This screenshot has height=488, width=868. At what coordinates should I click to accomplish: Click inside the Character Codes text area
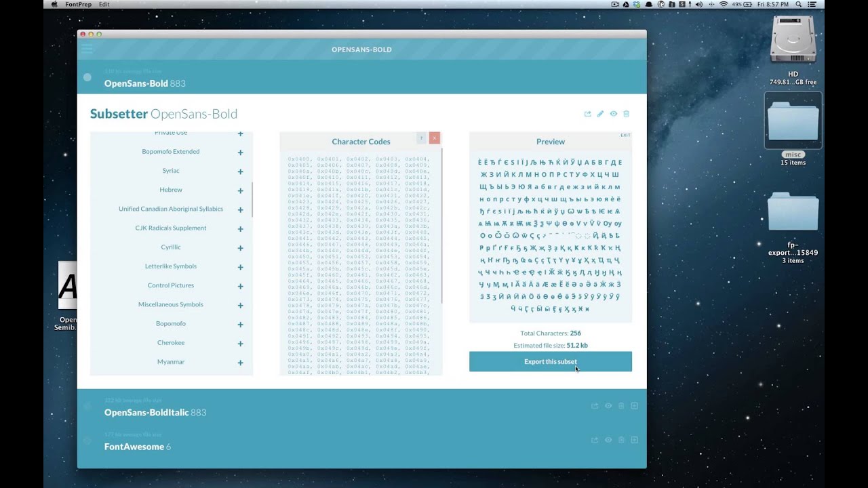click(359, 264)
